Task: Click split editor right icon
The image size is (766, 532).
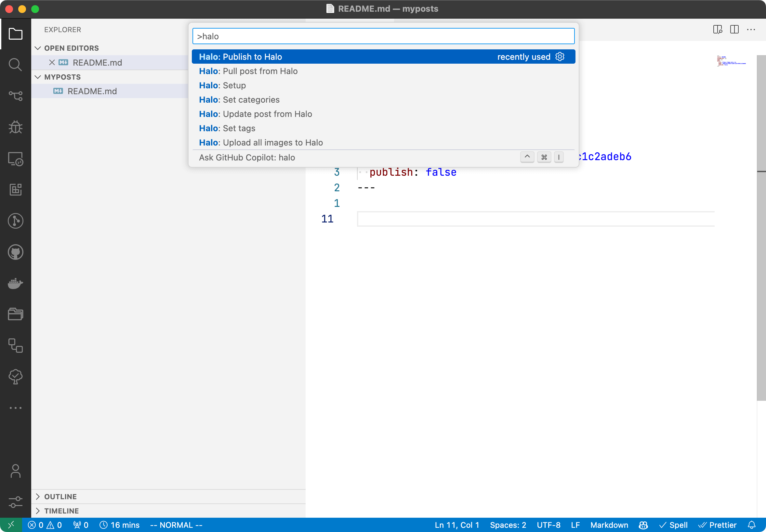Action: pyautogui.click(x=734, y=30)
